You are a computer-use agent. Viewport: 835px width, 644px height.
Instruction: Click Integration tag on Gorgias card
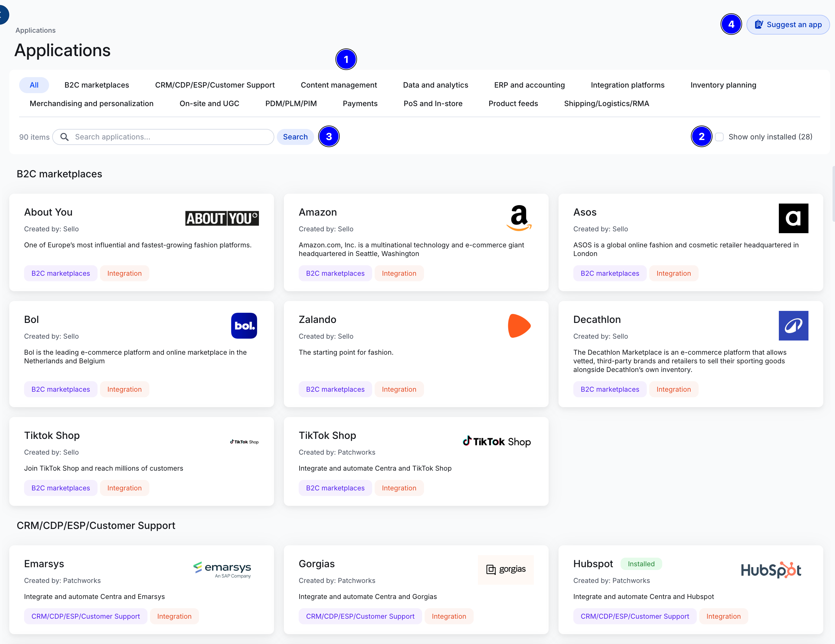click(x=449, y=616)
